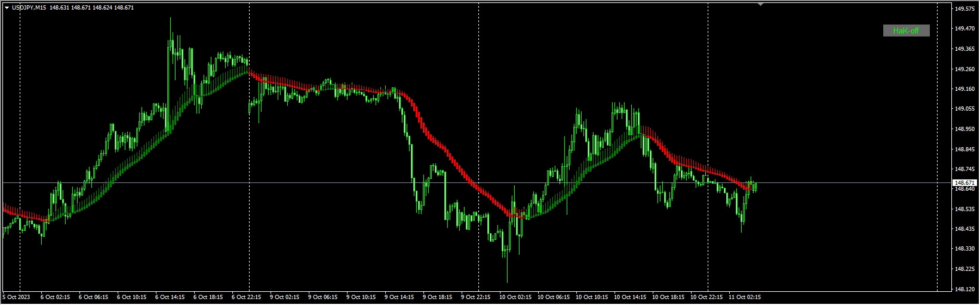
Task: Toggle the HaK-off indicator button
Action: tap(906, 30)
